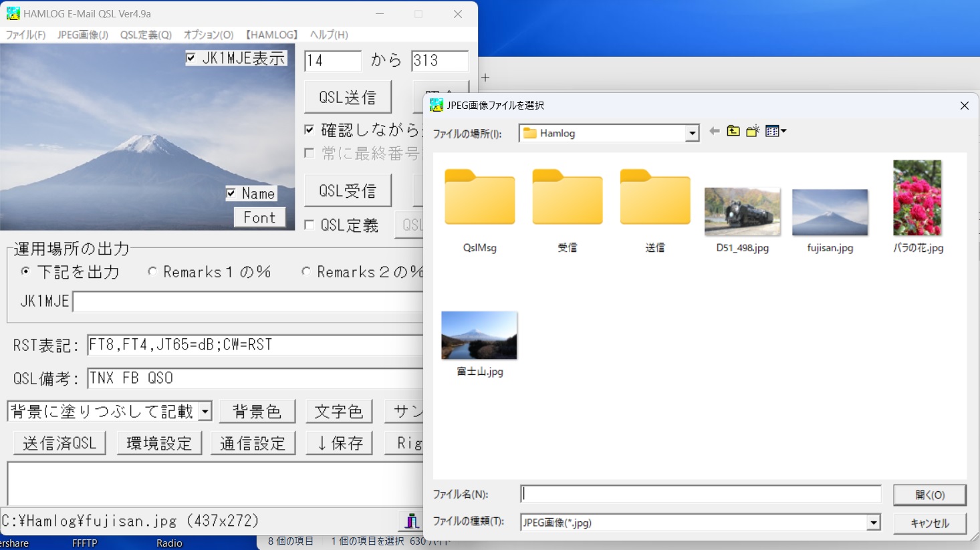Expand the JPEG画像(*.jpg) file type dropdown
This screenshot has height=550, width=980.
[873, 523]
